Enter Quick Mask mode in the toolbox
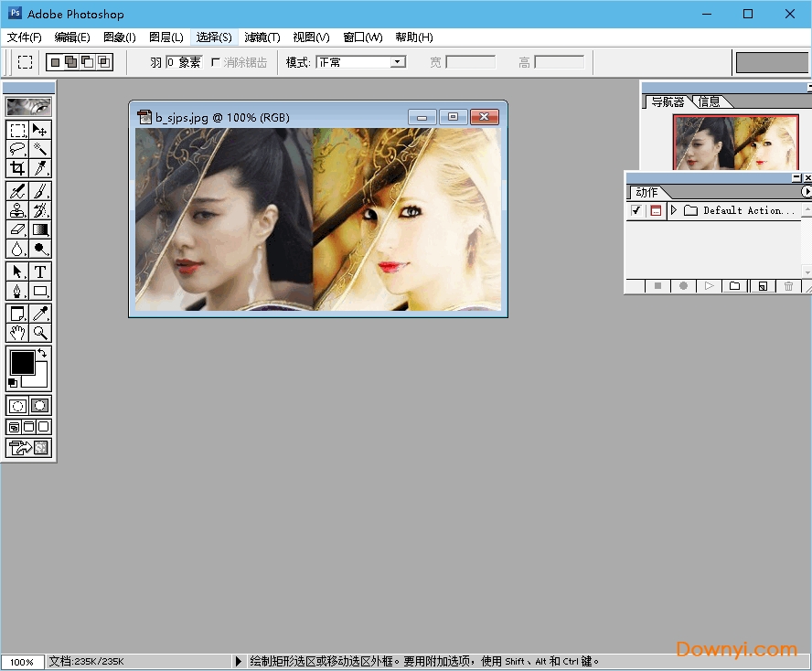This screenshot has height=671, width=812. (40, 405)
